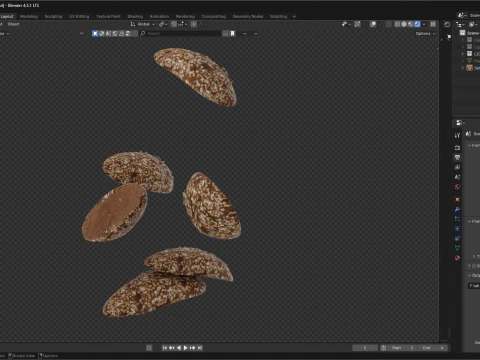
Task: Jump to the timeline start frame
Action: 165,348
